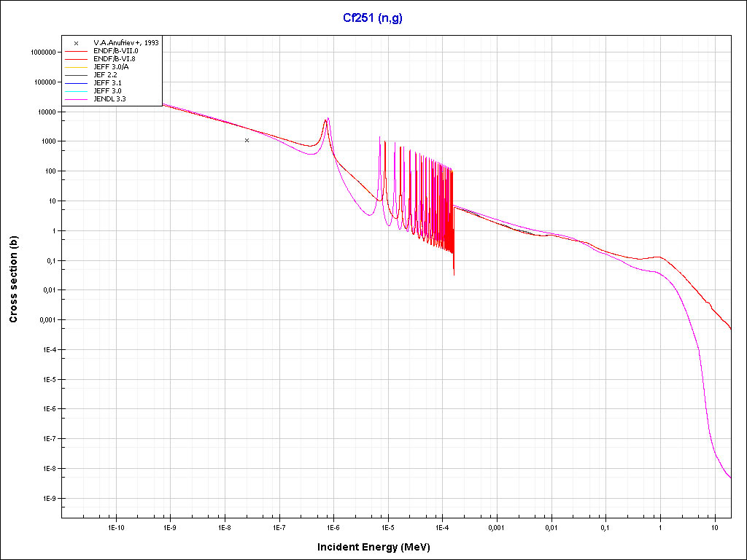Click the ENDF/B-VII.0 legend label
Viewport: 747px width, 560px height.
coord(115,50)
